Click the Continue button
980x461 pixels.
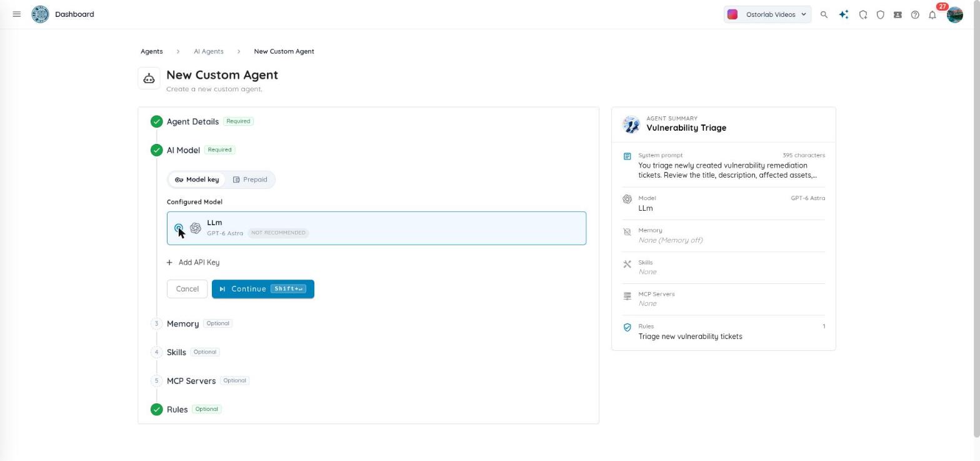[x=262, y=289]
